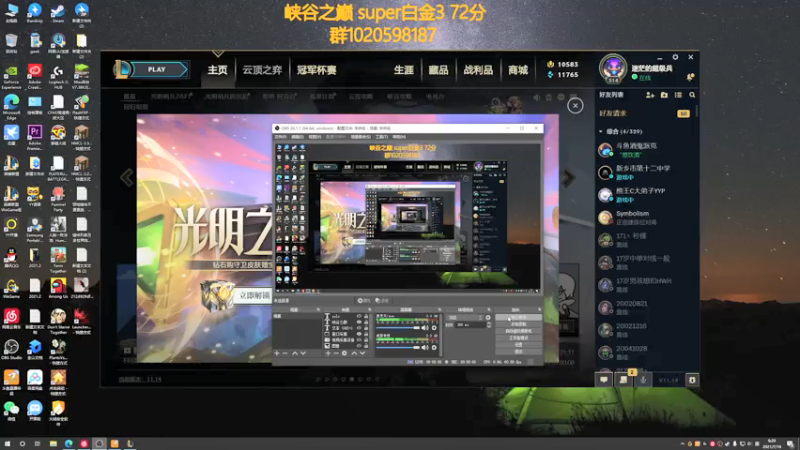Collapse the 综合 friends group
Viewport: 800px width, 450px height.
pos(601,132)
